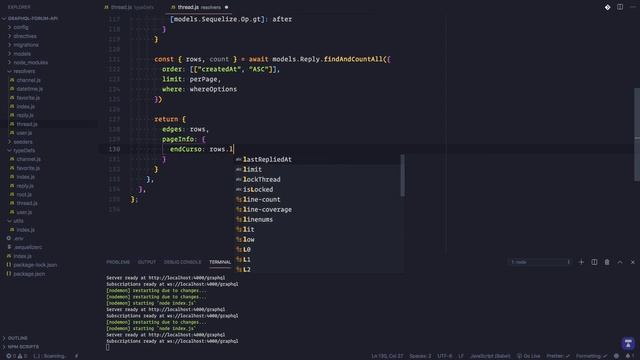Close the terminal panel
Image resolution: width=640 pixels, height=360 pixels.
(x=633, y=262)
